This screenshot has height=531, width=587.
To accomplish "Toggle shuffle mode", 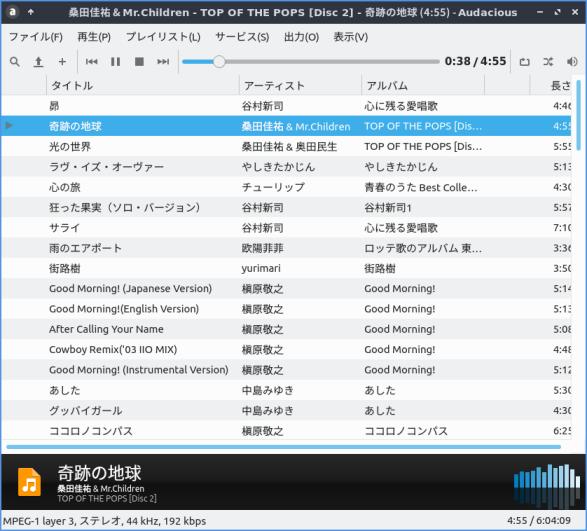I will (x=548, y=62).
